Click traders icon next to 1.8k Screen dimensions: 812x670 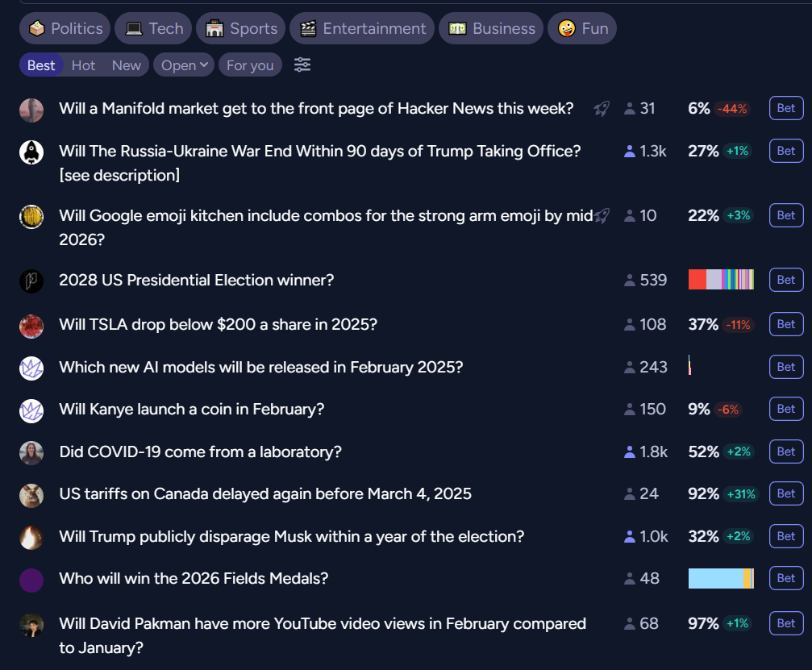tap(630, 452)
